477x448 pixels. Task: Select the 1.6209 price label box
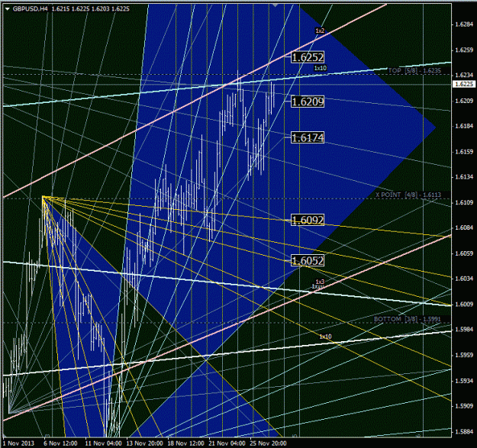(x=308, y=102)
